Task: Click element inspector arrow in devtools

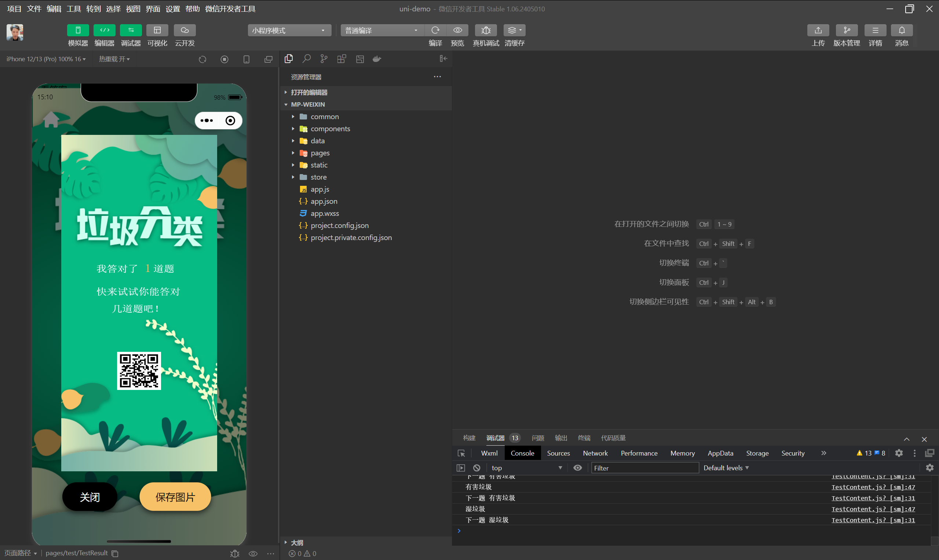Action: [461, 453]
